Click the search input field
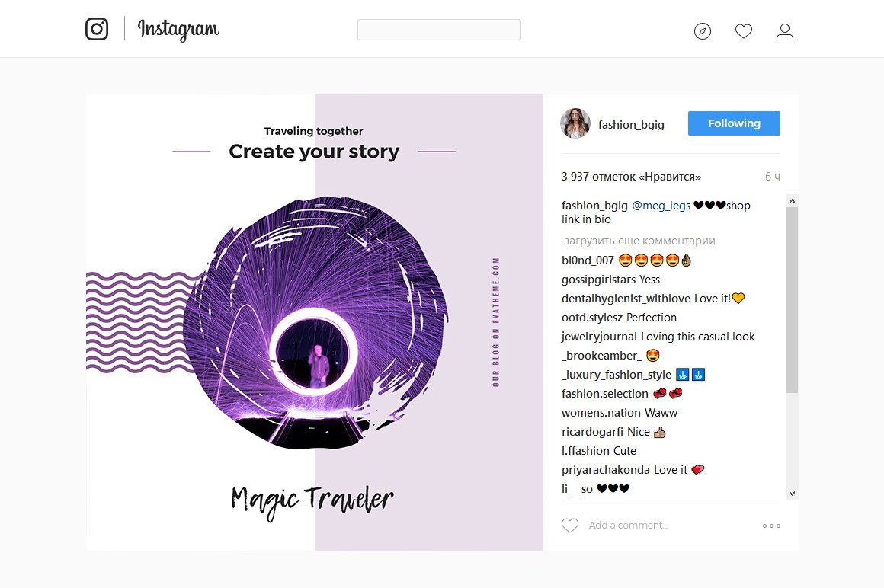 pos(439,30)
